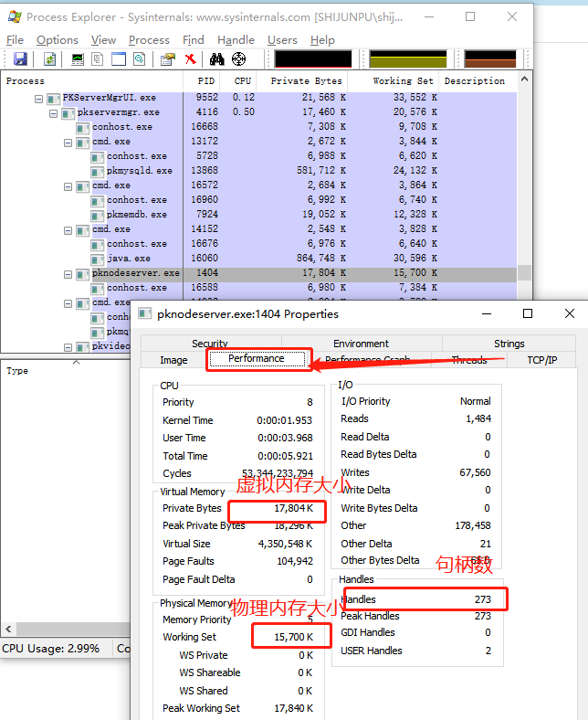Image resolution: width=588 pixels, height=720 pixels.
Task: Click the pkmemdb.exe process icon
Action: point(98,216)
